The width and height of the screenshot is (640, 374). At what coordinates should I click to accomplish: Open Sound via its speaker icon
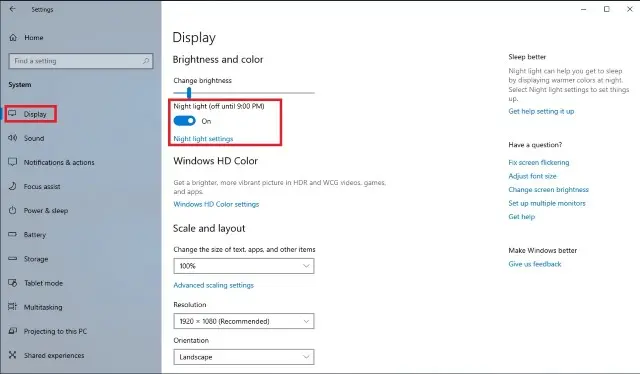pos(12,138)
